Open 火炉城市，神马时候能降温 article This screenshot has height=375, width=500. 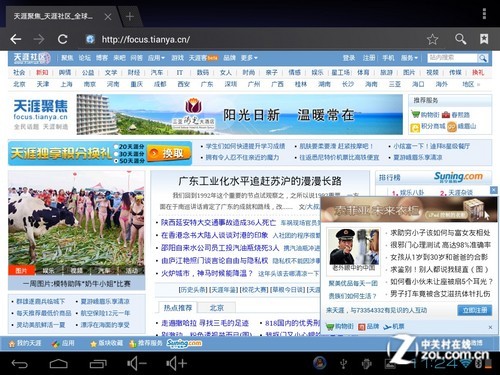(x=207, y=274)
